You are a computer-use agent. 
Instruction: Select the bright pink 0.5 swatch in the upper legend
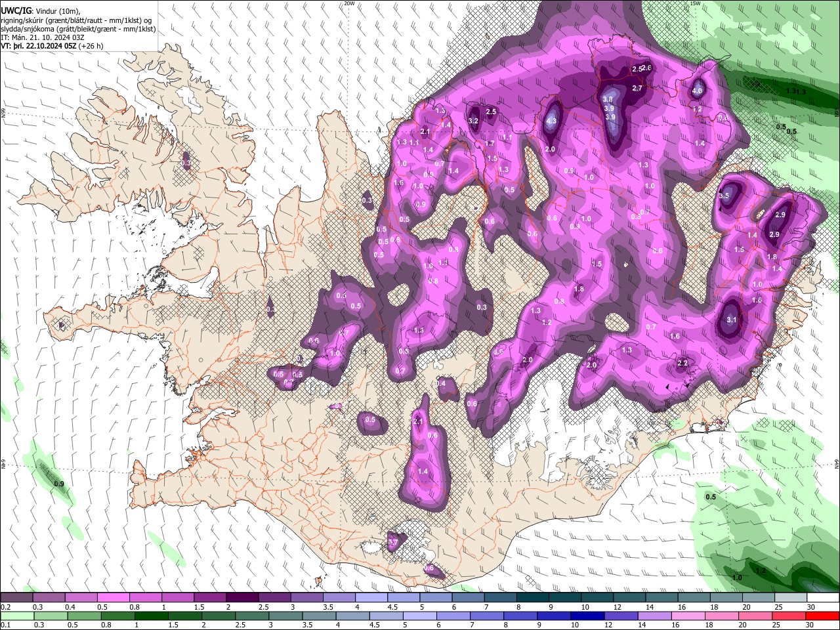click(x=113, y=598)
